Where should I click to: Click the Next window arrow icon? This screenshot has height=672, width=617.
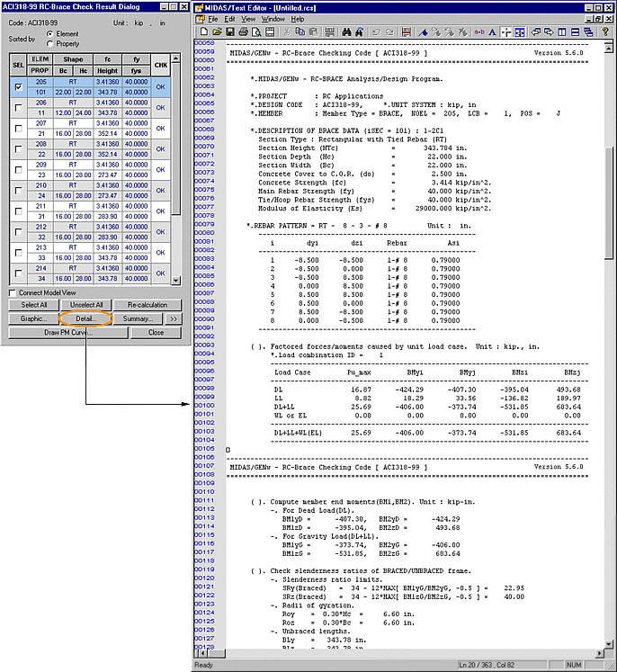(x=549, y=31)
